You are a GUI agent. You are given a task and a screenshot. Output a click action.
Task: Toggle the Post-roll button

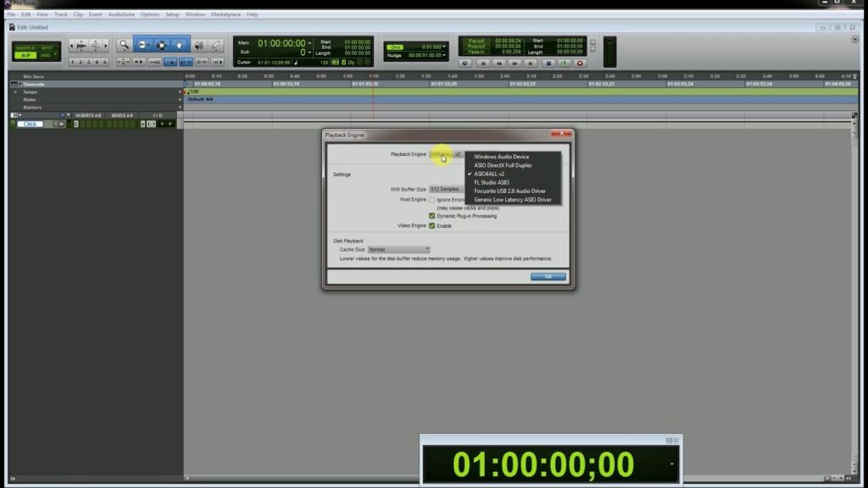tap(476, 47)
